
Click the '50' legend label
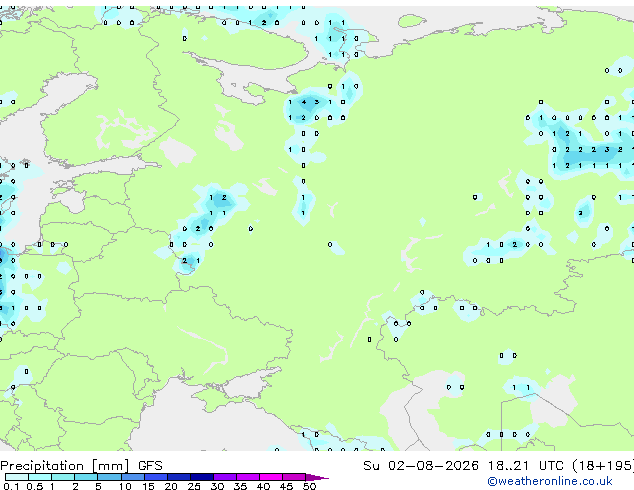pyautogui.click(x=309, y=486)
